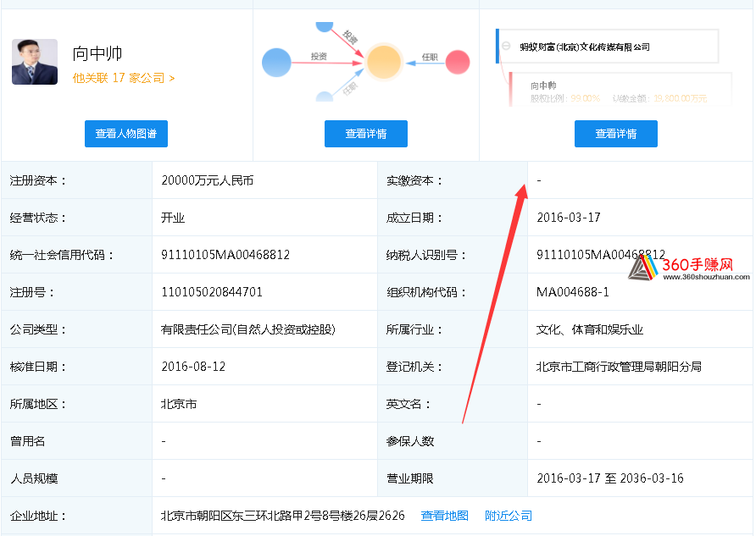
Task: Click the 投资 label on the horizontal graph arrow
Action: [x=319, y=57]
